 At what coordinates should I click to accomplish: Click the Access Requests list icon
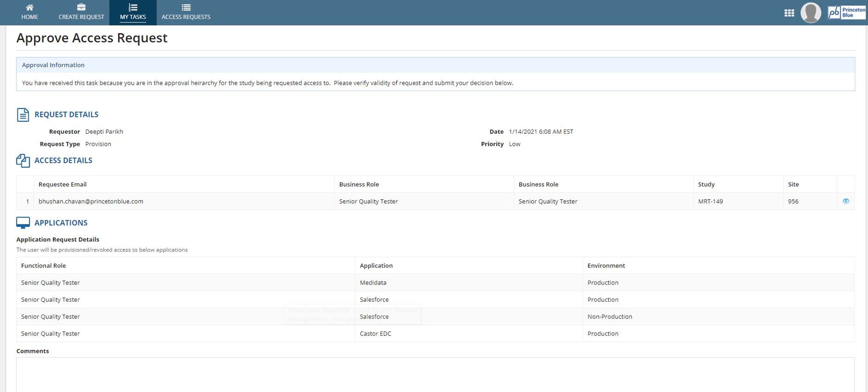point(186,7)
